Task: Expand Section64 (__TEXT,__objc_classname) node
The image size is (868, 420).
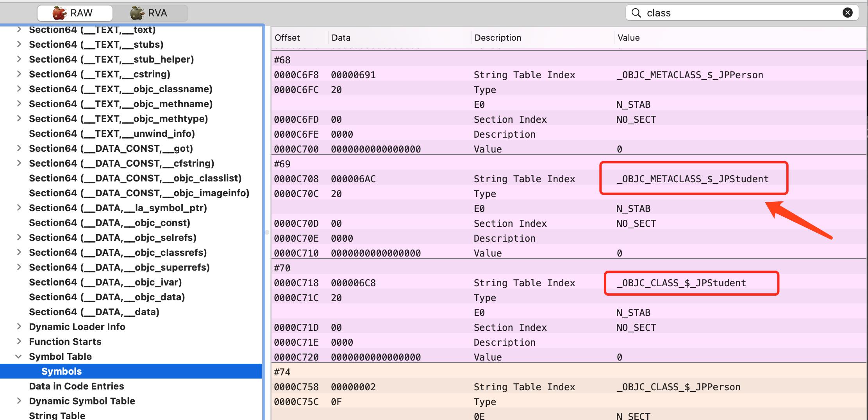Action: pyautogui.click(x=19, y=89)
